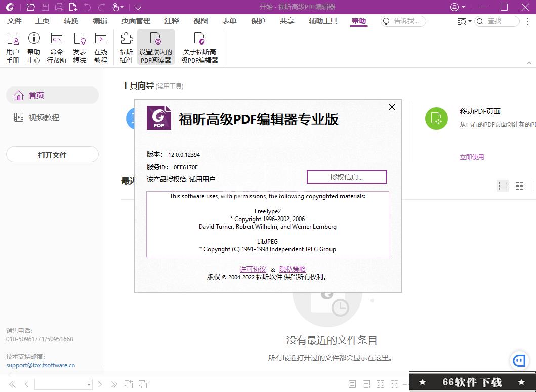Click the 告诉我 (Tell me) search box

[403, 21]
